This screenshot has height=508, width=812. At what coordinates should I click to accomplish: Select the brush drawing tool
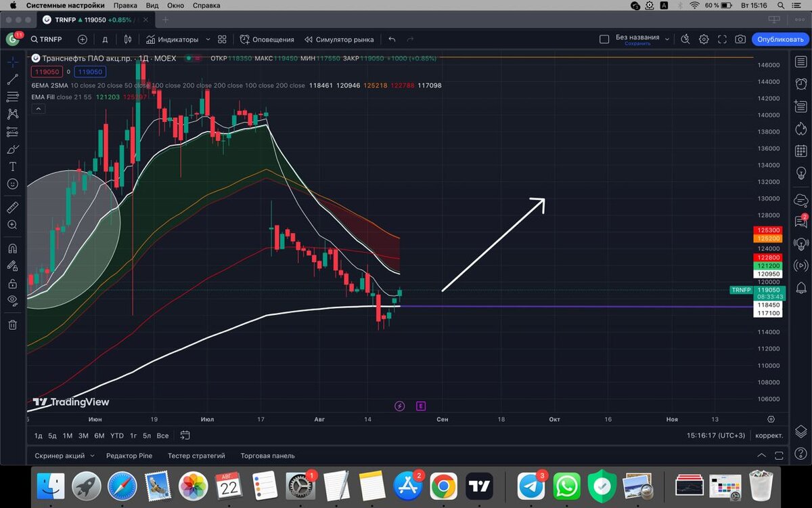click(x=12, y=149)
